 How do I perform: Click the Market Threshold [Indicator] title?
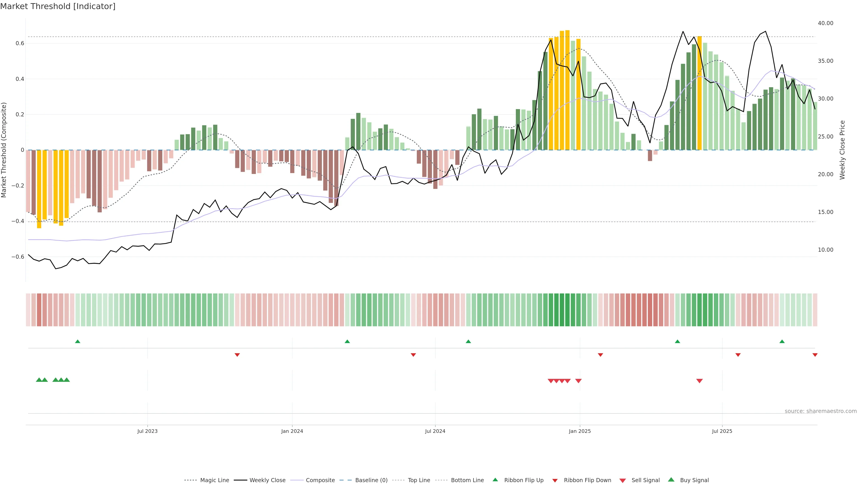click(58, 6)
